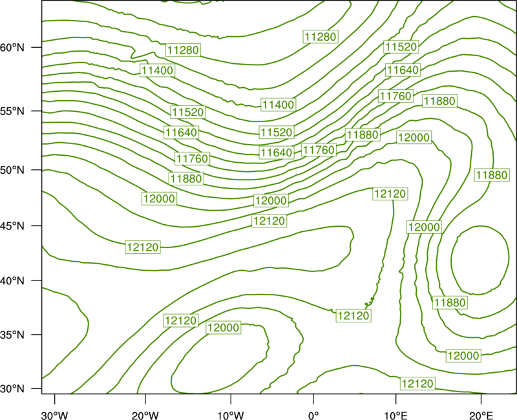Select the 30°N latitude axis label

click(12, 389)
